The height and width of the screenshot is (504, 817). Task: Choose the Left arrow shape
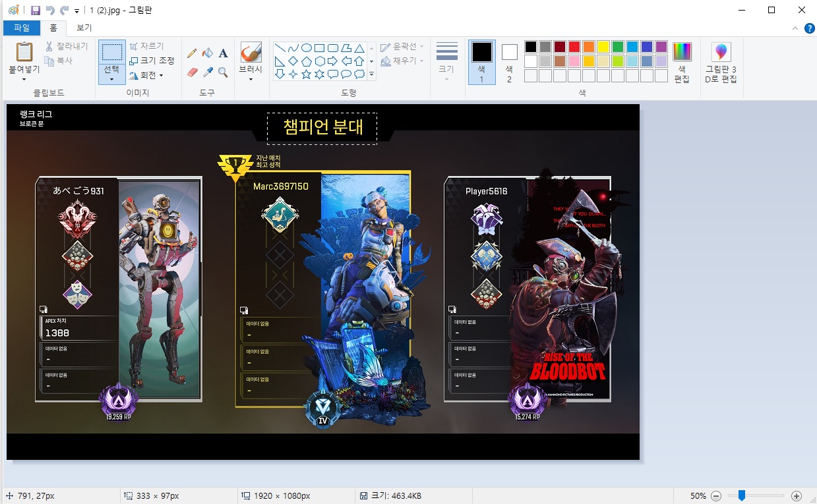tap(346, 61)
